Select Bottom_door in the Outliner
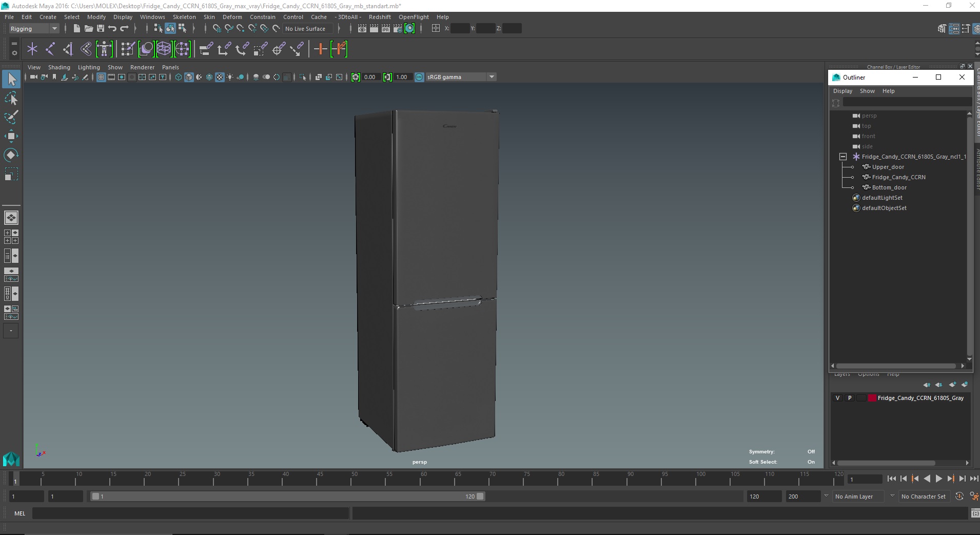 pyautogui.click(x=889, y=187)
